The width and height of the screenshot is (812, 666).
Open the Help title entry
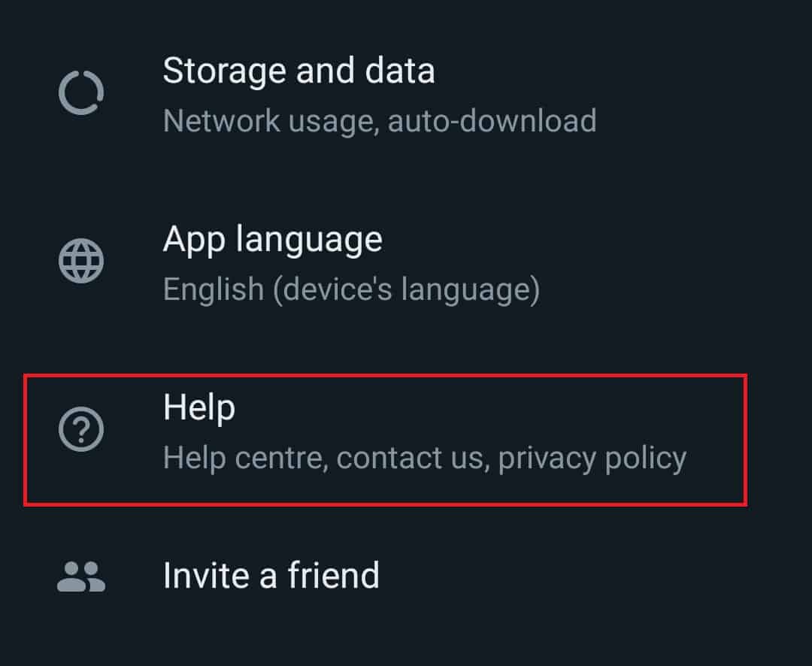(199, 407)
